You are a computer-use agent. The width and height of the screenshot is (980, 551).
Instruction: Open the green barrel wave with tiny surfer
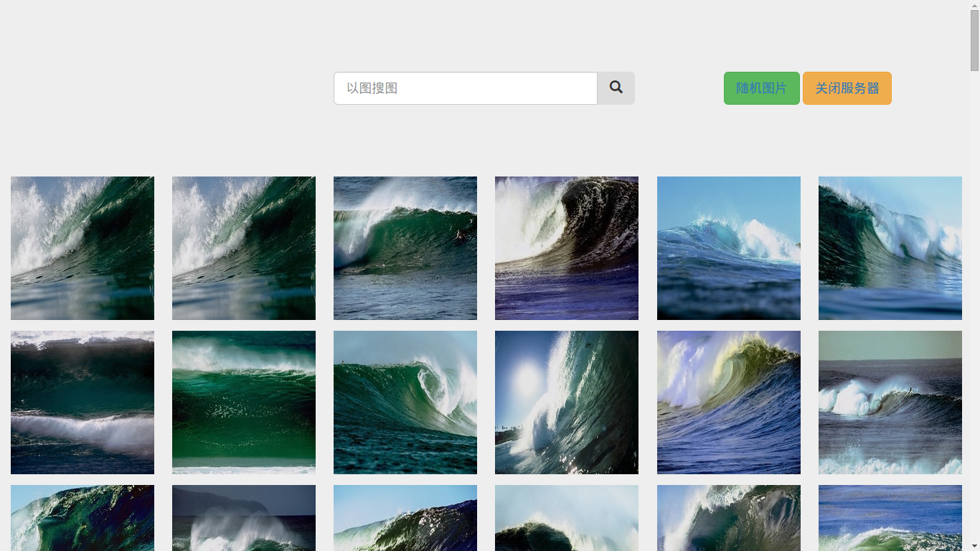pyautogui.click(x=405, y=248)
